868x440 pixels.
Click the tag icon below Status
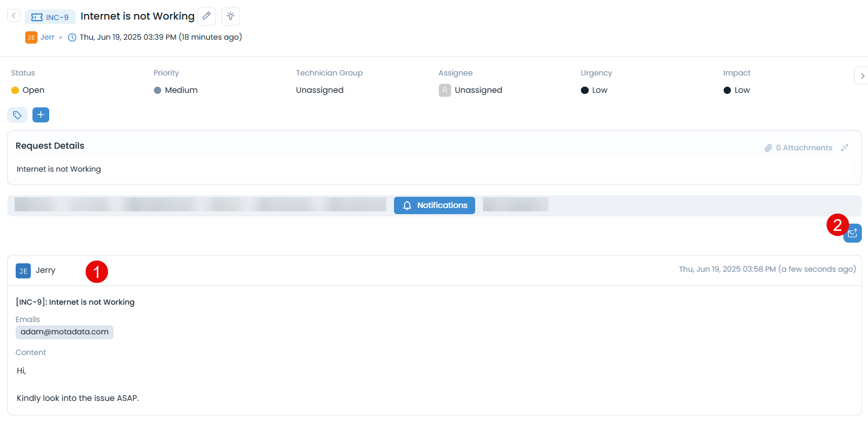[17, 115]
